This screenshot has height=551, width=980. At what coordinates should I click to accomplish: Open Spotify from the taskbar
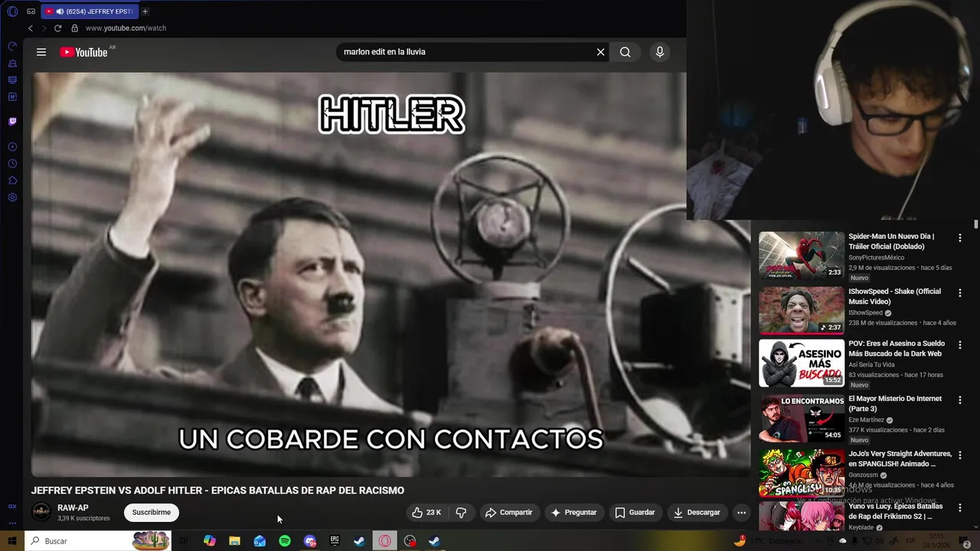(x=285, y=541)
